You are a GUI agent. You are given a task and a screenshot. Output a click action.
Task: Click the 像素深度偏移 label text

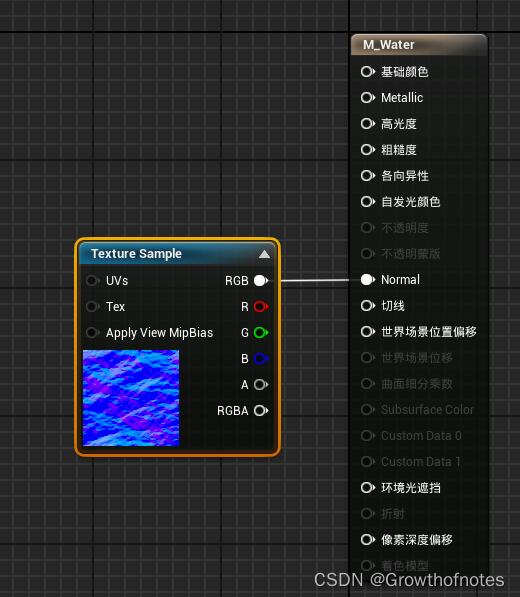tap(417, 540)
